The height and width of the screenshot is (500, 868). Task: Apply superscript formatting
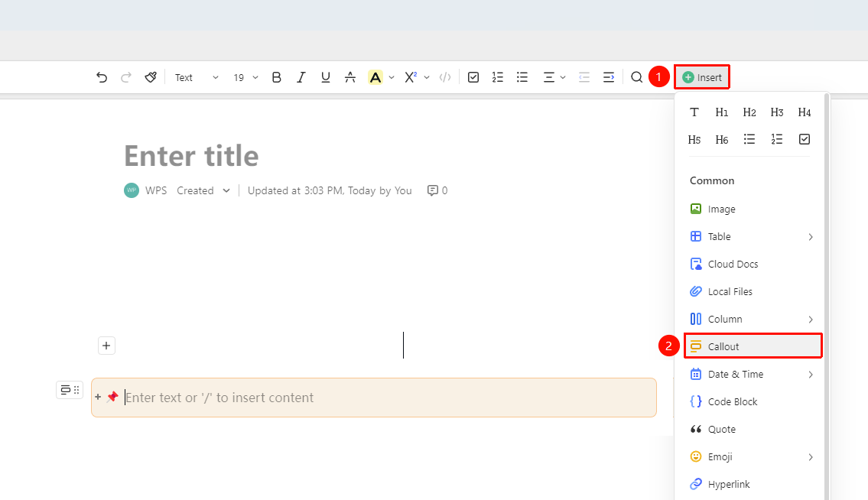(410, 77)
